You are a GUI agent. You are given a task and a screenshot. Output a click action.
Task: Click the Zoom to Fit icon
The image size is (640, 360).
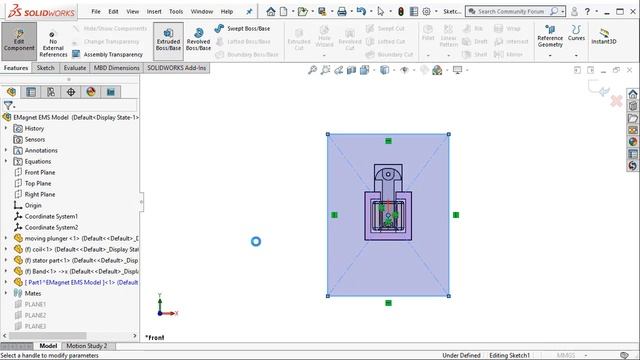(x=312, y=70)
